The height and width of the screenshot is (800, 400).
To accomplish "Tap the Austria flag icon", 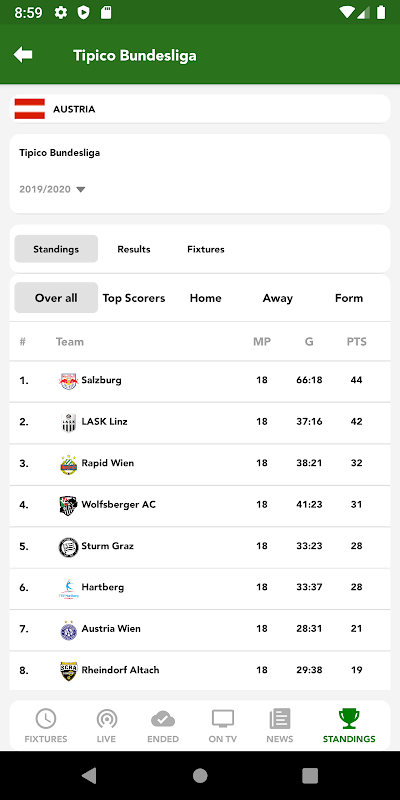I will (x=30, y=109).
